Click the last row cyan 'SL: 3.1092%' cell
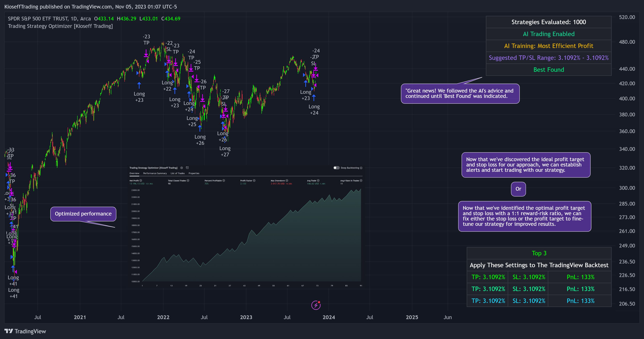 point(528,301)
